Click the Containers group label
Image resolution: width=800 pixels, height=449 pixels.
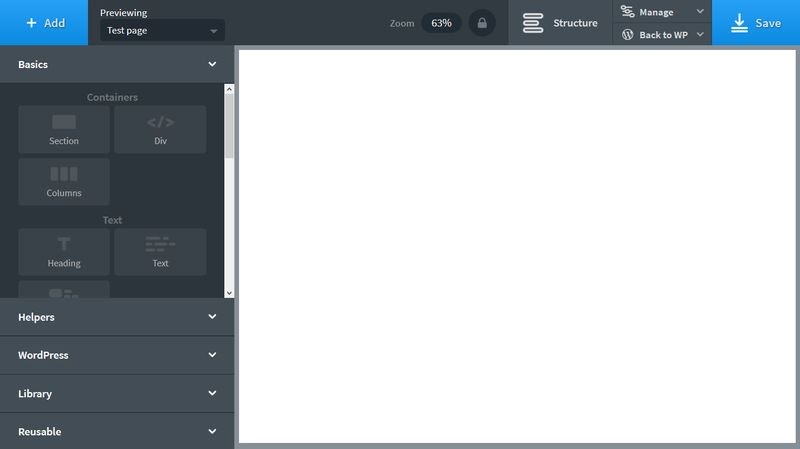112,97
